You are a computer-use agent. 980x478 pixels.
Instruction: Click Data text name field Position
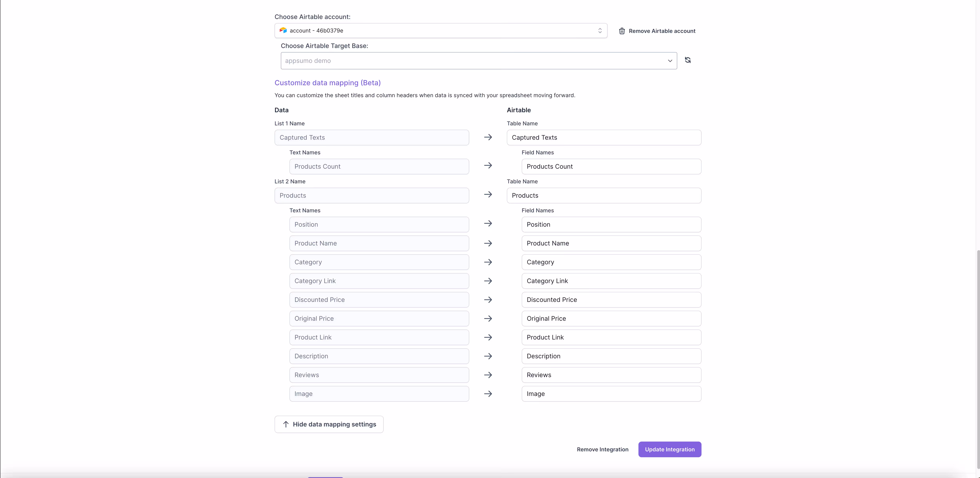[379, 225]
